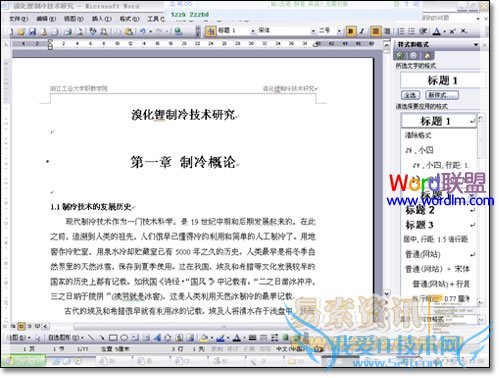The image size is (500, 378).
Task: Click the font color A icon
Action: coord(437,31)
